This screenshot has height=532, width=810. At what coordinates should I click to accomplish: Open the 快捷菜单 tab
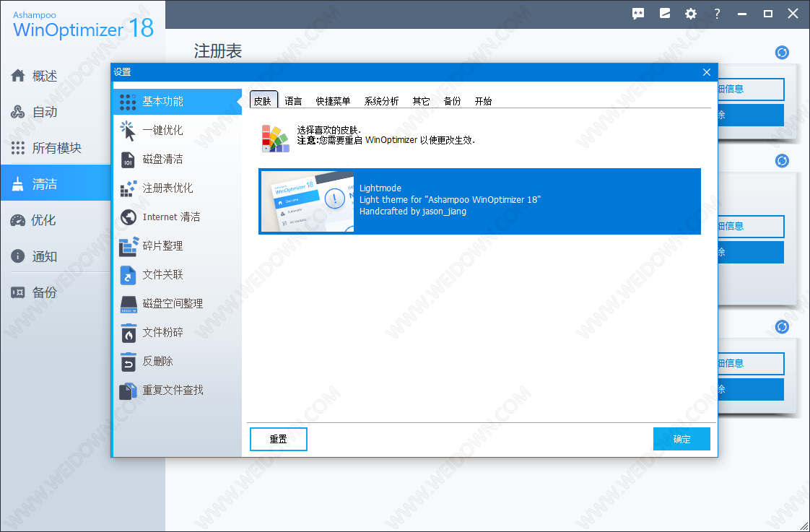334,101
